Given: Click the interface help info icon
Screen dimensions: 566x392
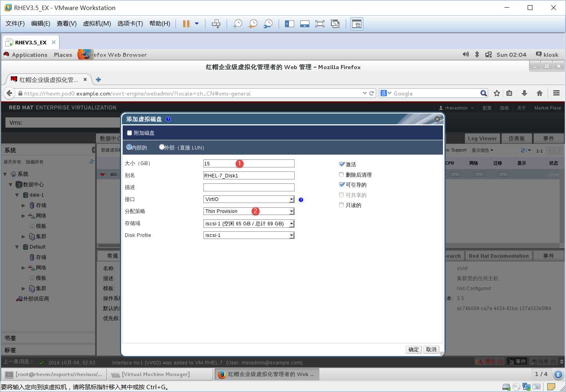Looking at the screenshot, I should pyautogui.click(x=301, y=200).
